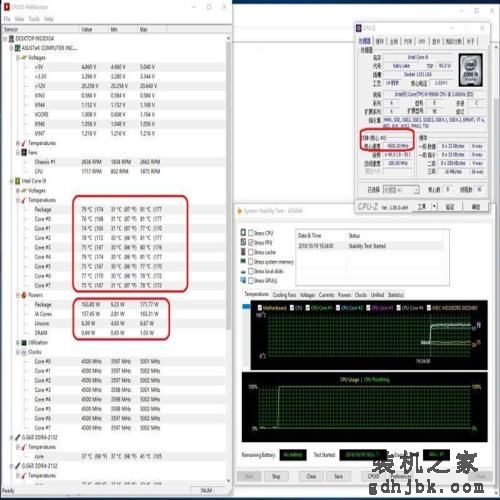
Task: Click the Stop button in the stability test
Action: [x=276, y=476]
